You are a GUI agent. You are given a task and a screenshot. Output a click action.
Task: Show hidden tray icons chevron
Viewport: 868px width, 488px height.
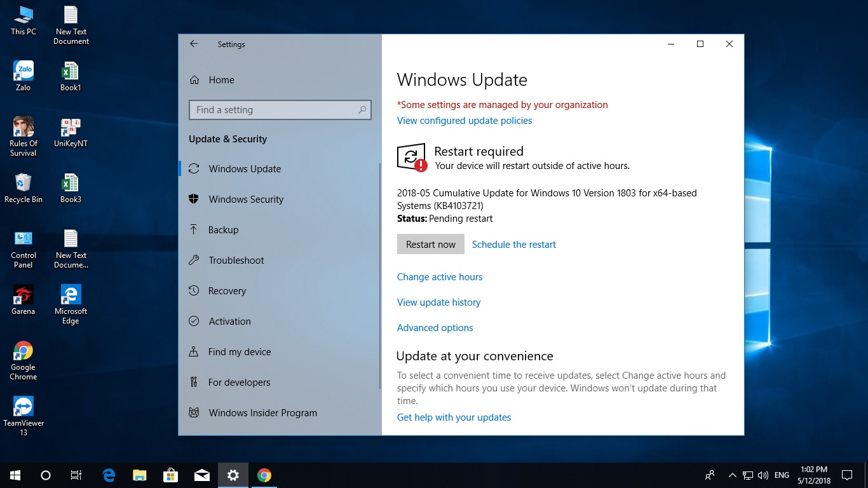732,475
